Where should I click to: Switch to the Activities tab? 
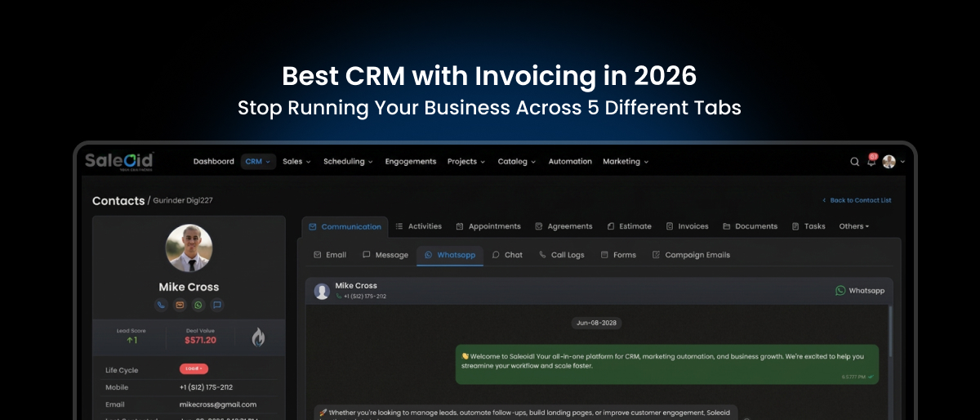418,226
